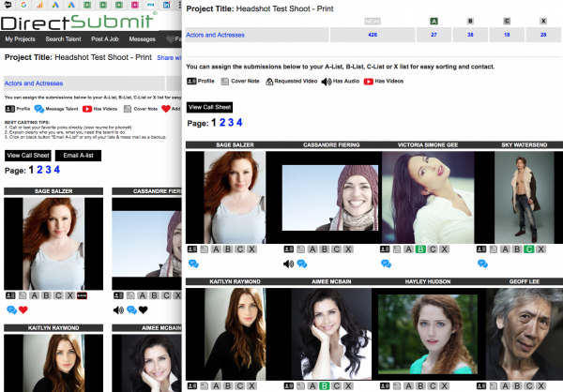Toggle Geoff Lee's B-list button
This screenshot has width=563, height=392.
[x=516, y=384]
